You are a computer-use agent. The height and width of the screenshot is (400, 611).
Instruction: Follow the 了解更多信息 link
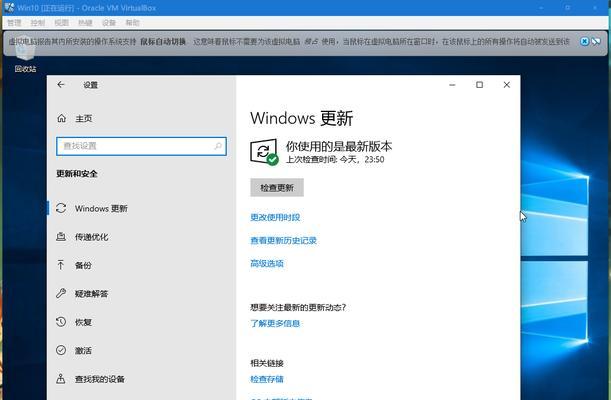click(x=275, y=323)
